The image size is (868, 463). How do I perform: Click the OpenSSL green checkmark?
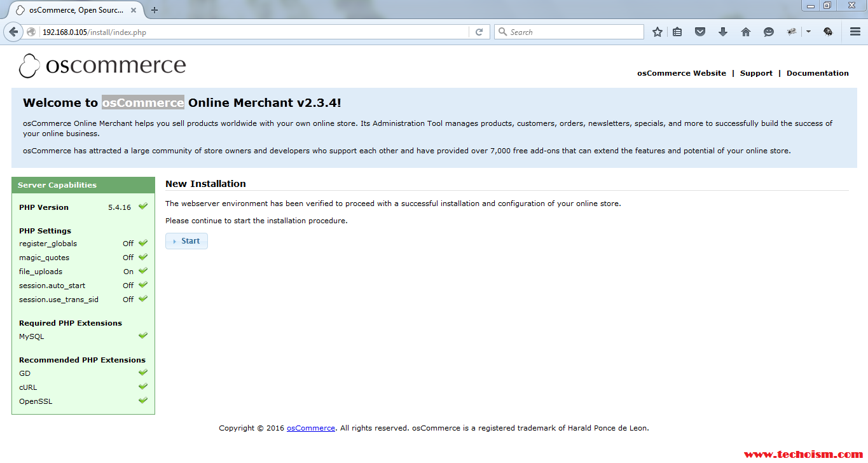coord(143,401)
